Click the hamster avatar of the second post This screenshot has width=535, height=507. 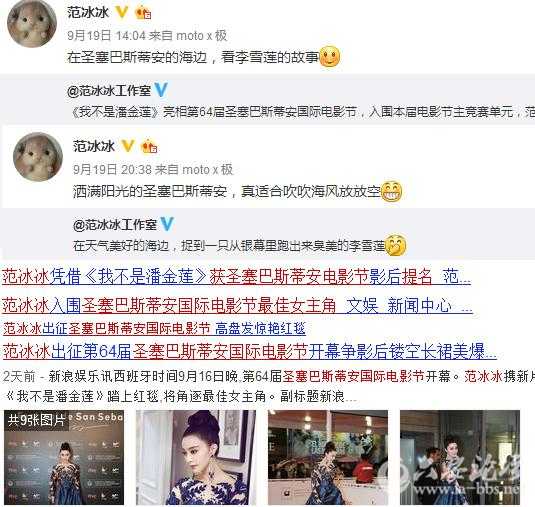pyautogui.click(x=38, y=157)
